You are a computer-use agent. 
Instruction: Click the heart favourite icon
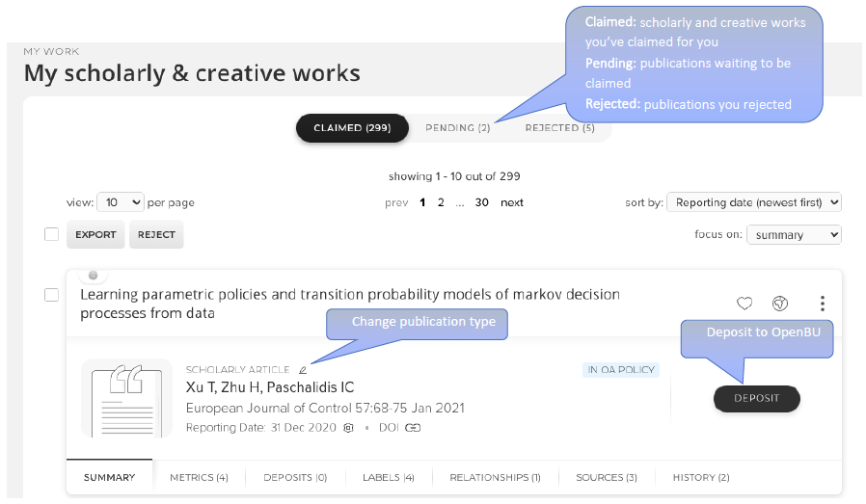(744, 304)
